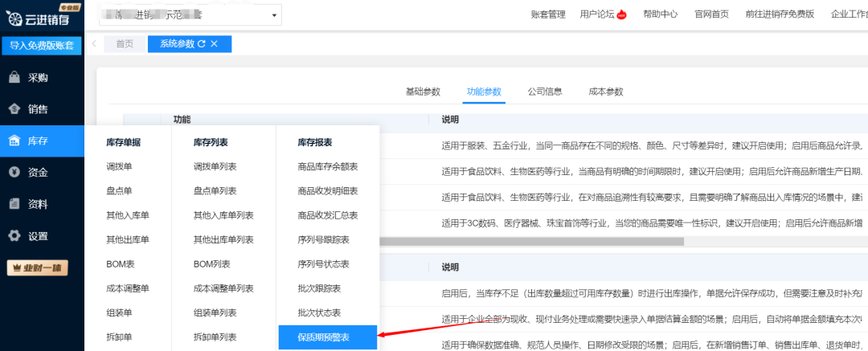Image resolution: width=868 pixels, height=351 pixels.
Task: Open 保质期预警表 report
Action: pos(328,337)
